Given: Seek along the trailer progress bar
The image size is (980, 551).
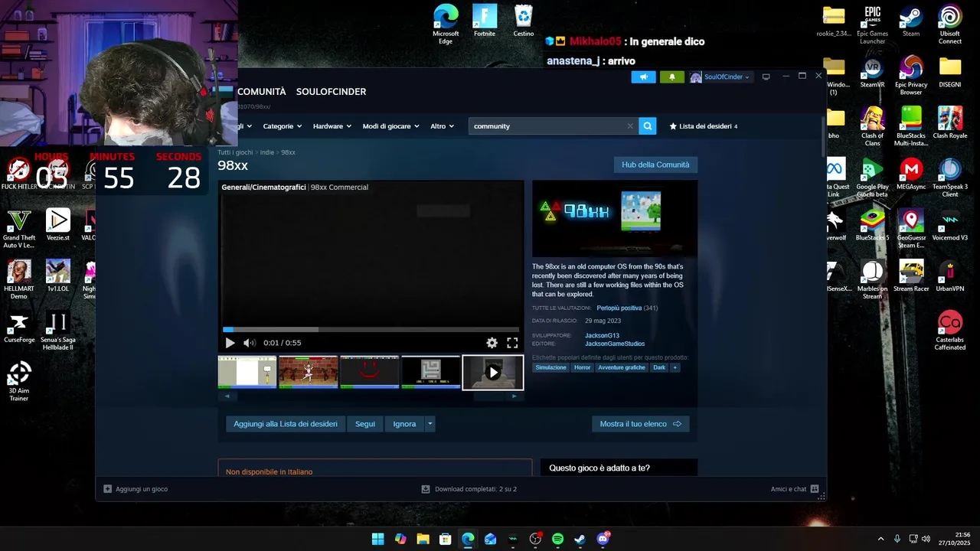Looking at the screenshot, I should 371,330.
